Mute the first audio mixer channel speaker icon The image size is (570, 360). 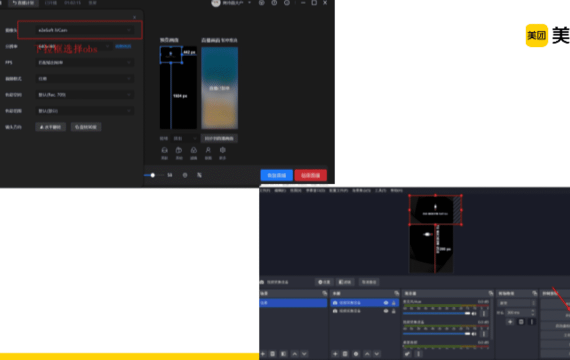[474, 313]
